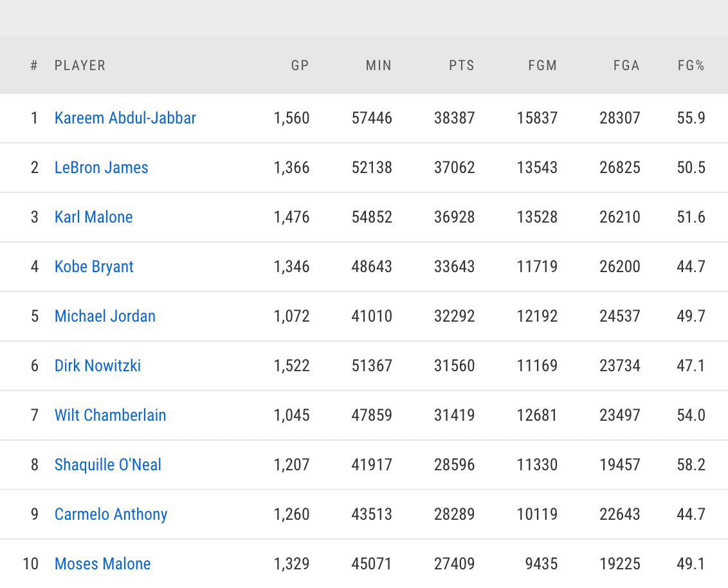The height and width of the screenshot is (588, 728).
Task: Open Kareem Abdul-Jabbar player link
Action: point(125,118)
